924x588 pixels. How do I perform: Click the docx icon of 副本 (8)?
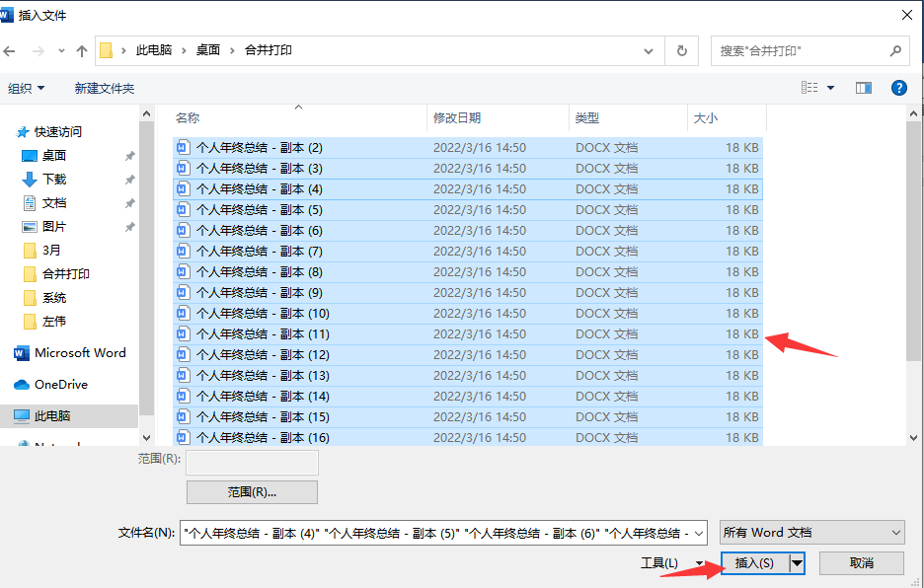[184, 271]
